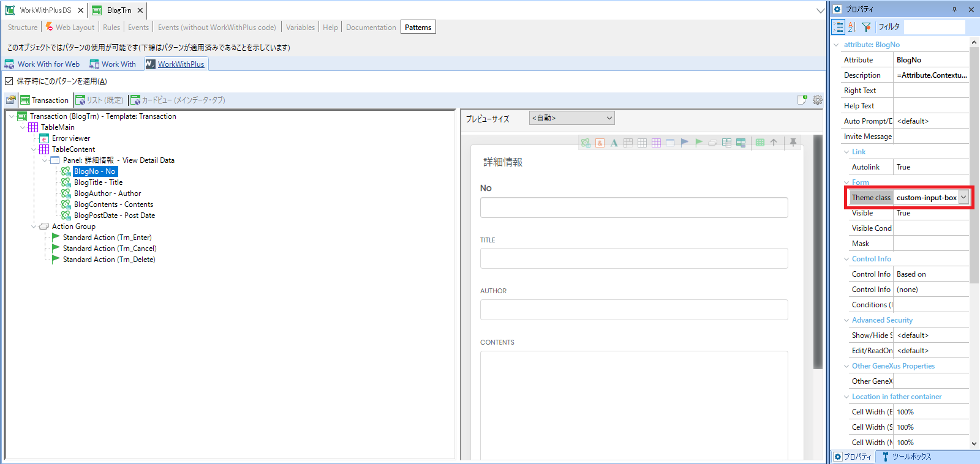Screen dimensions: 980x464
Task: Select the Work With for Web pattern tab
Action: click(x=42, y=64)
